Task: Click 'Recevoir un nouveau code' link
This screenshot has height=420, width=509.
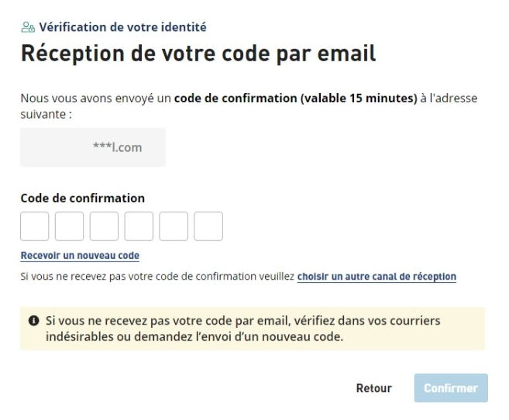Action: point(80,256)
